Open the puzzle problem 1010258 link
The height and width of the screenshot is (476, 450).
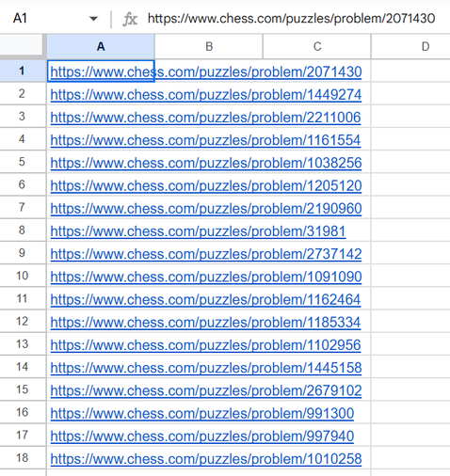(206, 459)
